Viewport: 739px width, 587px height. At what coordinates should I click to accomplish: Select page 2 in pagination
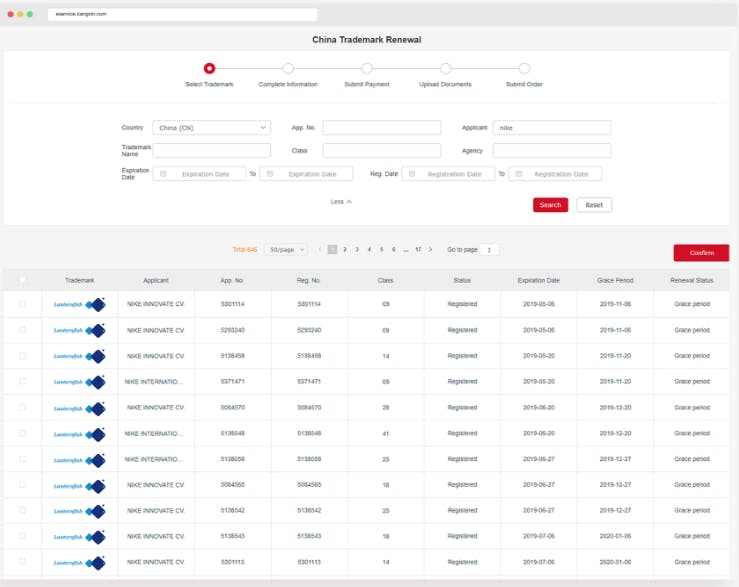[x=345, y=249]
